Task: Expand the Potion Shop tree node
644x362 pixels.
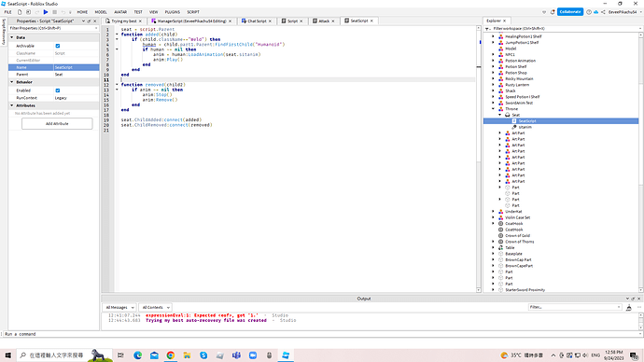Action: click(494, 73)
